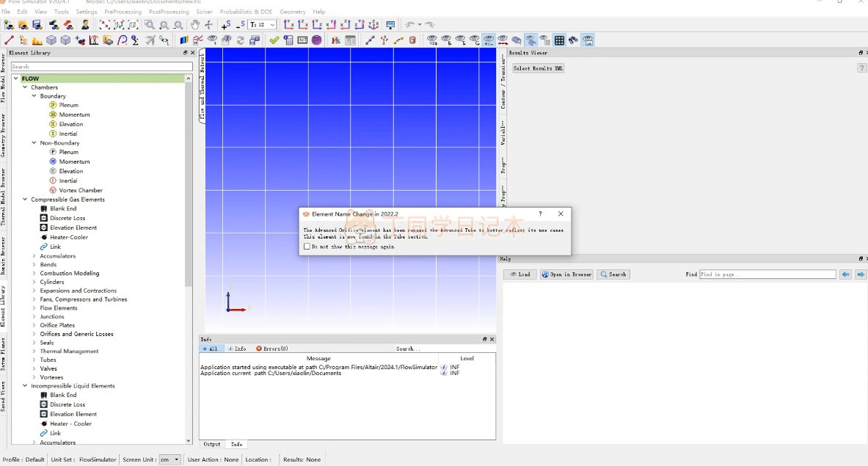Click the Plenum icon under Boundary chambers

click(53, 105)
